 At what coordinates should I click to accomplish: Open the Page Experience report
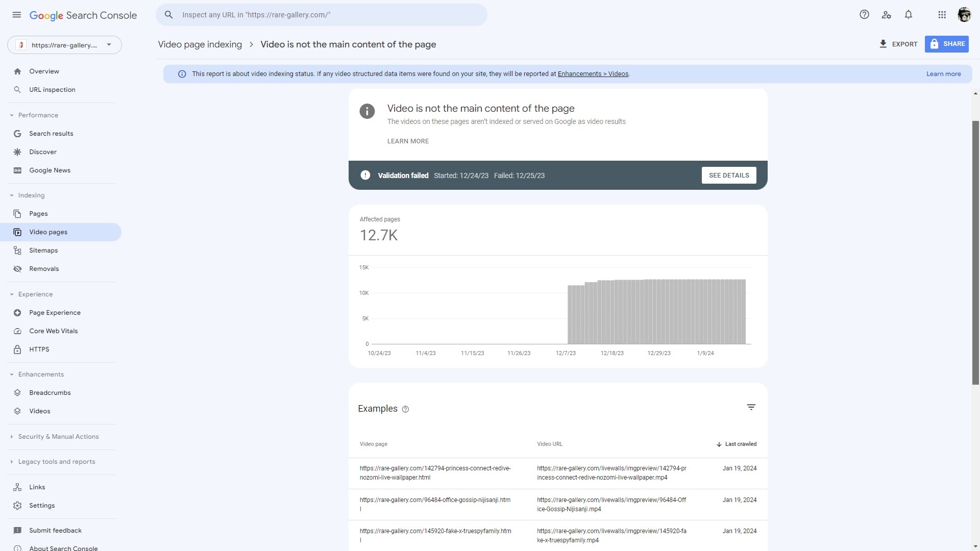click(61, 313)
